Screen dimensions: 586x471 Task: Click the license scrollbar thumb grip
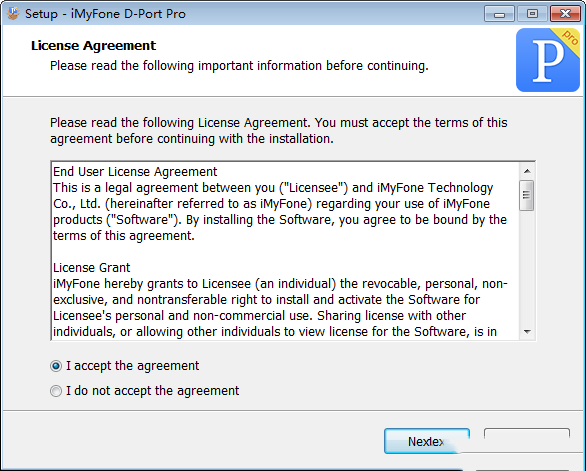pyautogui.click(x=527, y=195)
